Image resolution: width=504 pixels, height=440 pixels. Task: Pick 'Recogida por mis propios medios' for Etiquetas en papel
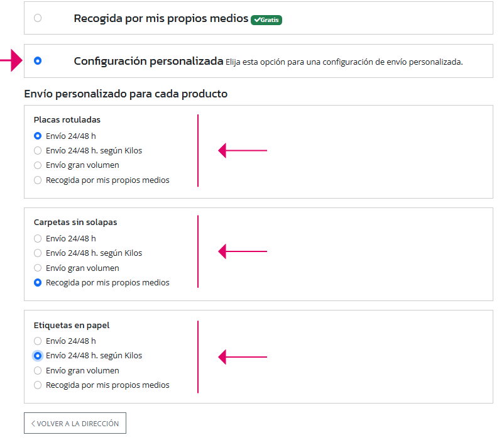tap(38, 385)
